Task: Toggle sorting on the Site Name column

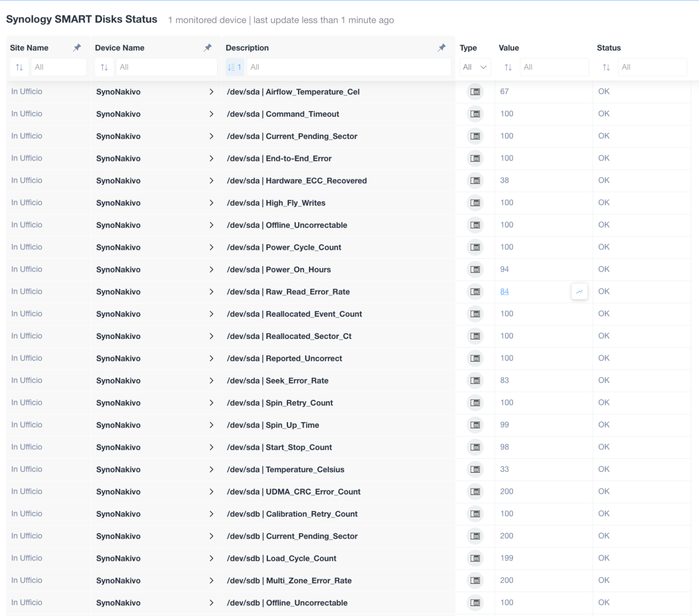Action: [x=19, y=67]
